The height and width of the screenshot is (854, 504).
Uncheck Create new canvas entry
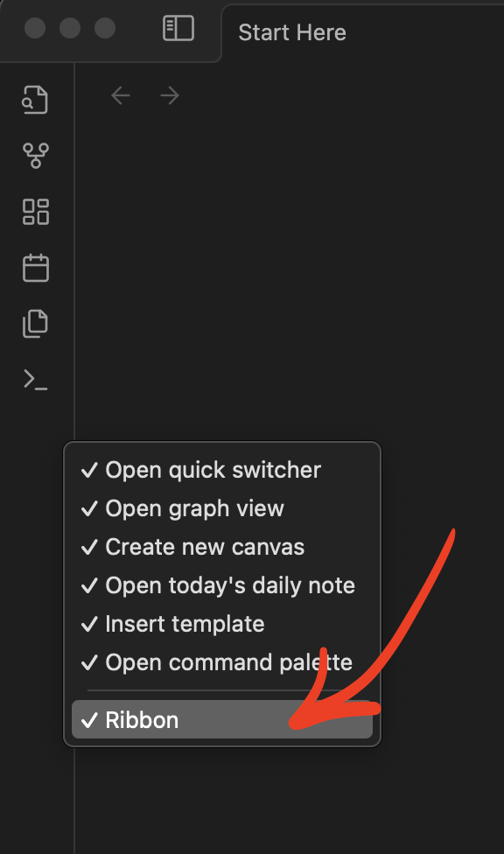tap(222, 547)
